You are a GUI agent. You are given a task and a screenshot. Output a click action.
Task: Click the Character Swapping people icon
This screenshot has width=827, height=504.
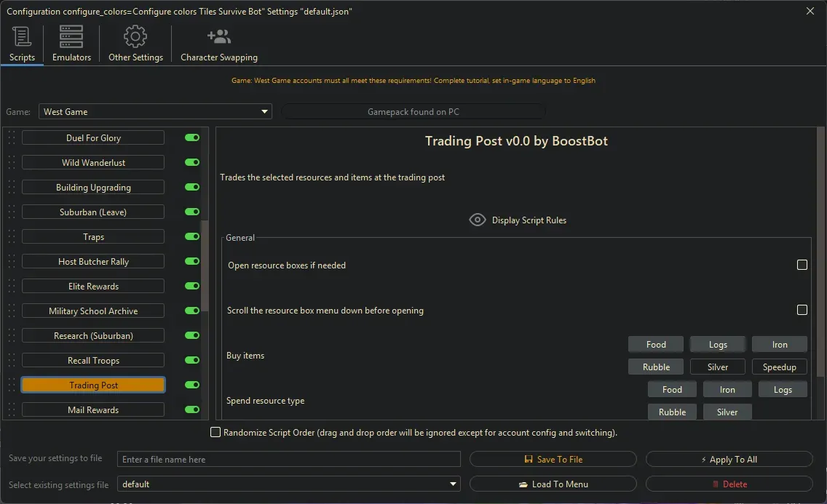coord(218,35)
